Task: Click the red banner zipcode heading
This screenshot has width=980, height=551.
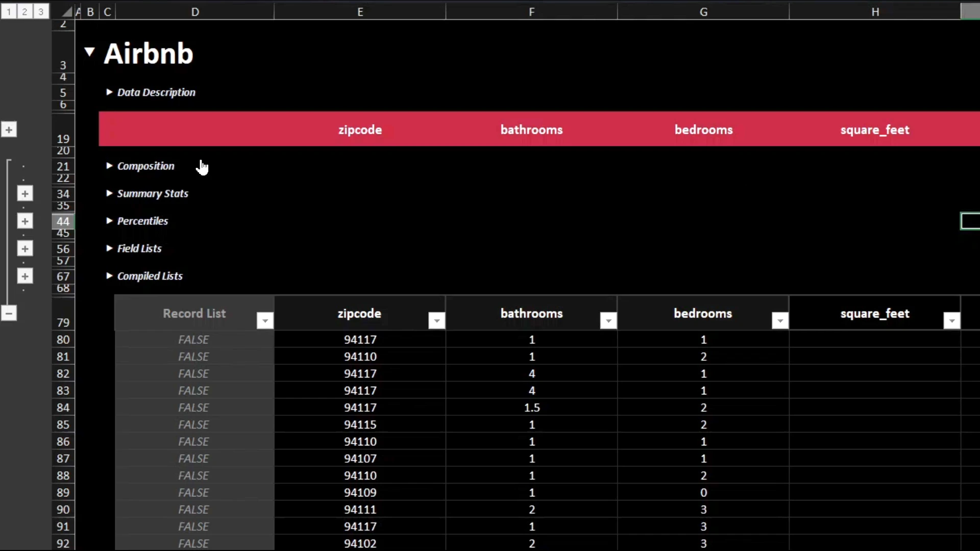Action: tap(360, 130)
